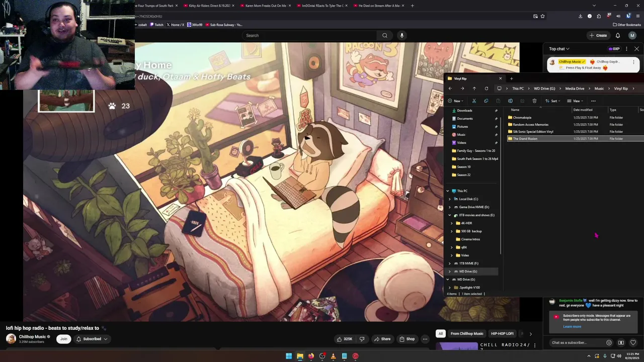Open the volume control in system tray
The width and height of the screenshot is (644, 362).
(618, 356)
